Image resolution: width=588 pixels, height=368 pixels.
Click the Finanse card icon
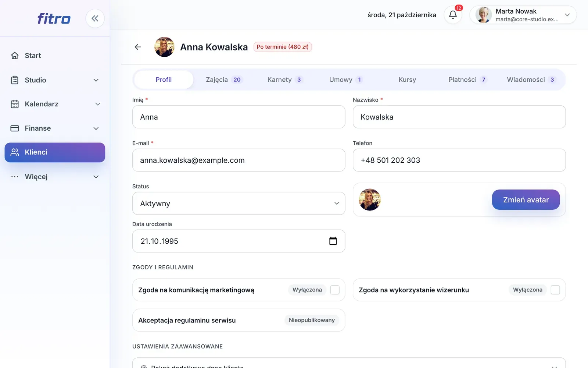click(15, 128)
